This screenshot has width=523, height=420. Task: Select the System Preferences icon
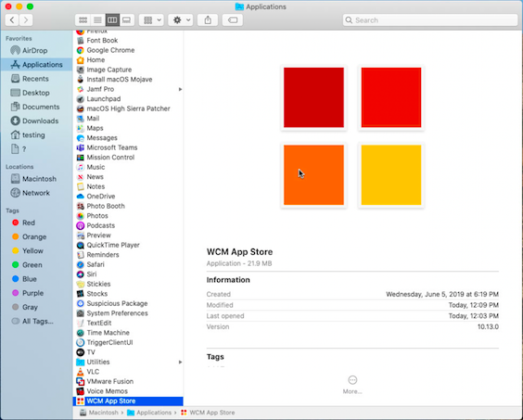(x=80, y=313)
